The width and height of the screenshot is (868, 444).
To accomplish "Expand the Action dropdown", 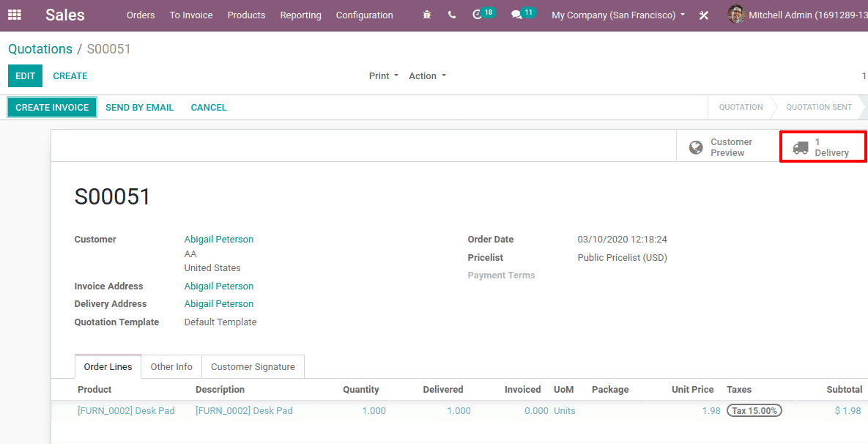I will tap(427, 76).
